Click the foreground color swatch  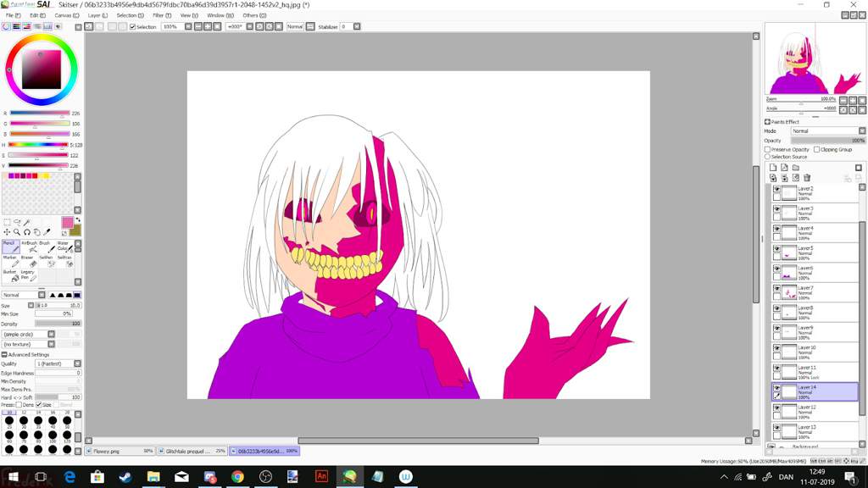67,223
